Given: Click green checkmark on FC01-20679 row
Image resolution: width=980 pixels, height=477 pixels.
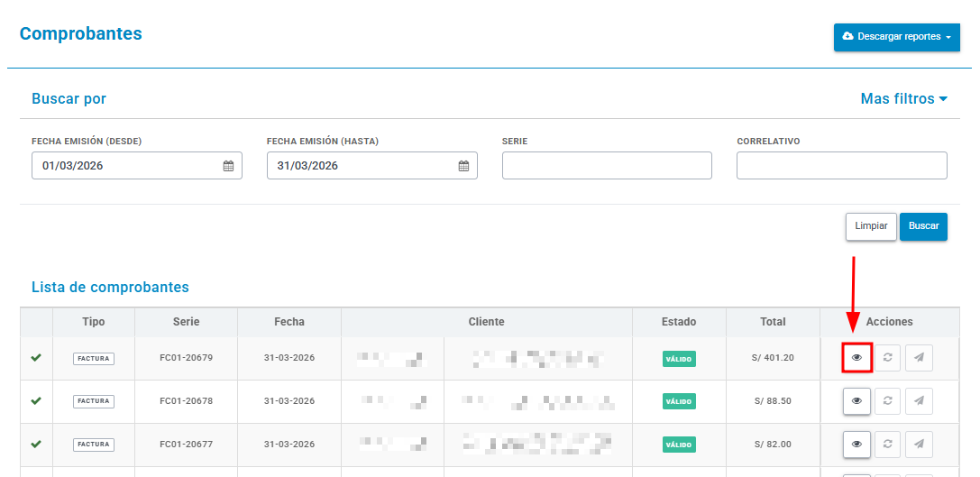Looking at the screenshot, I should point(36,358).
